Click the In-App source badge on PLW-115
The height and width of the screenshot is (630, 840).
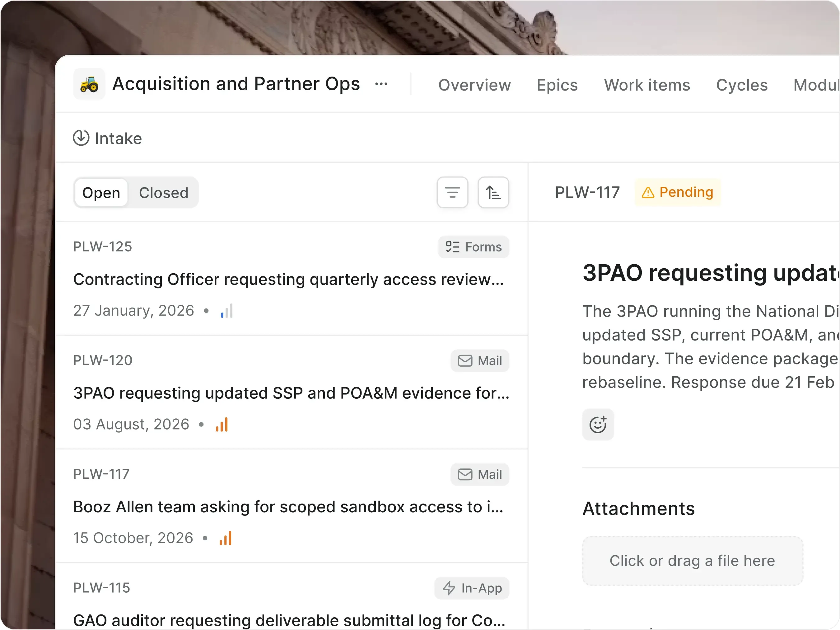pyautogui.click(x=471, y=588)
